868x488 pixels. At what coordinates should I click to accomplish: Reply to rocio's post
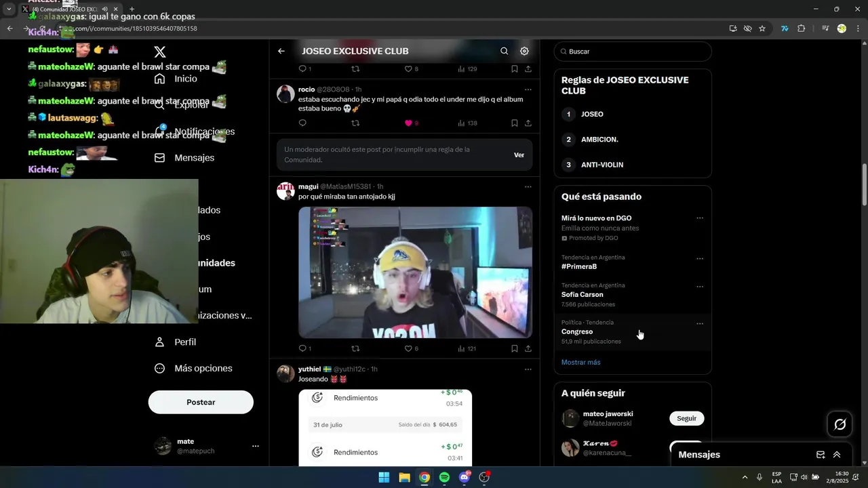pyautogui.click(x=302, y=123)
